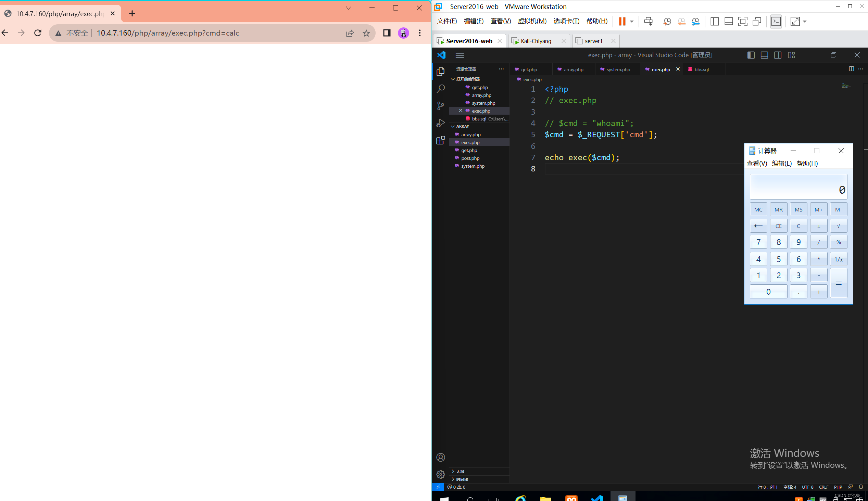Viewport: 868px width, 501px height.
Task: Open the VS Code Search view
Action: tap(441, 89)
